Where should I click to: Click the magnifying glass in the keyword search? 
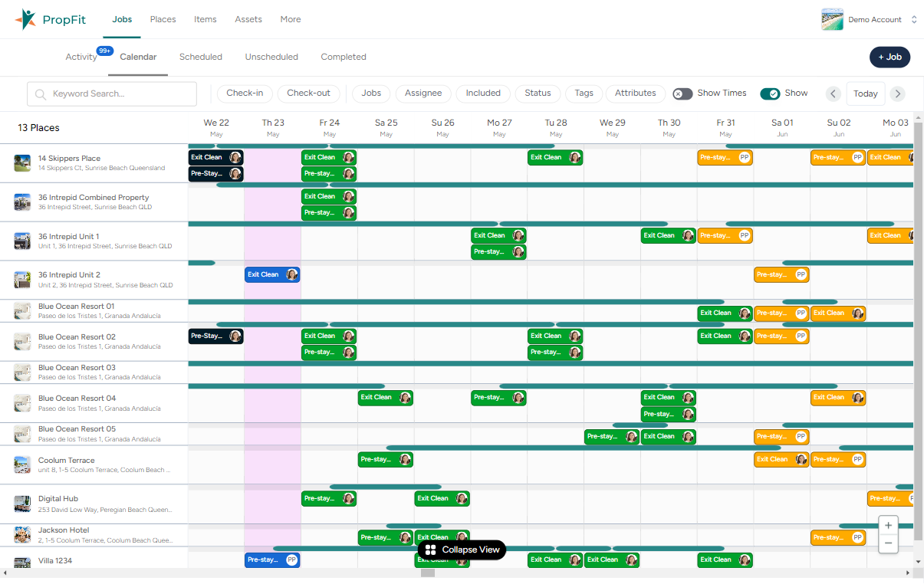pos(40,94)
